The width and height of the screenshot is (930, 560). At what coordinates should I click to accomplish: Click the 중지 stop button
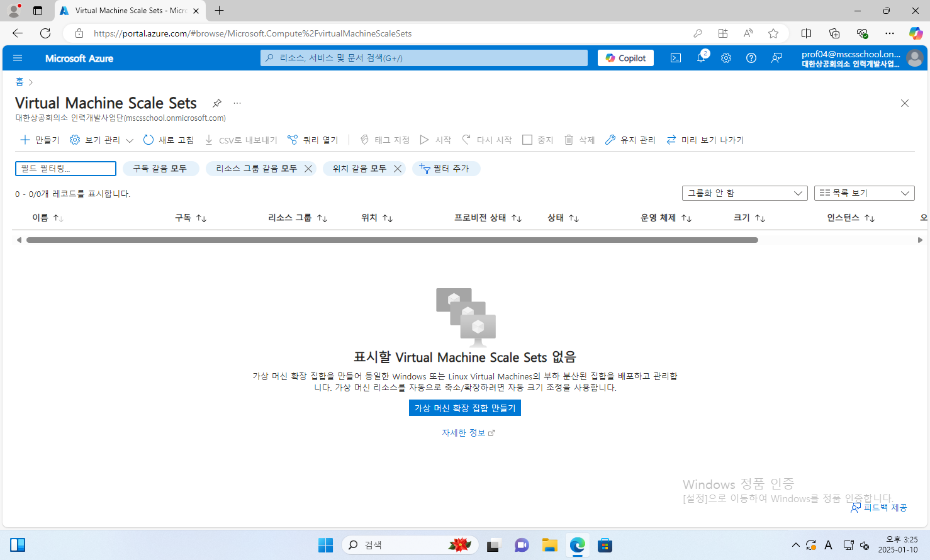click(x=538, y=140)
